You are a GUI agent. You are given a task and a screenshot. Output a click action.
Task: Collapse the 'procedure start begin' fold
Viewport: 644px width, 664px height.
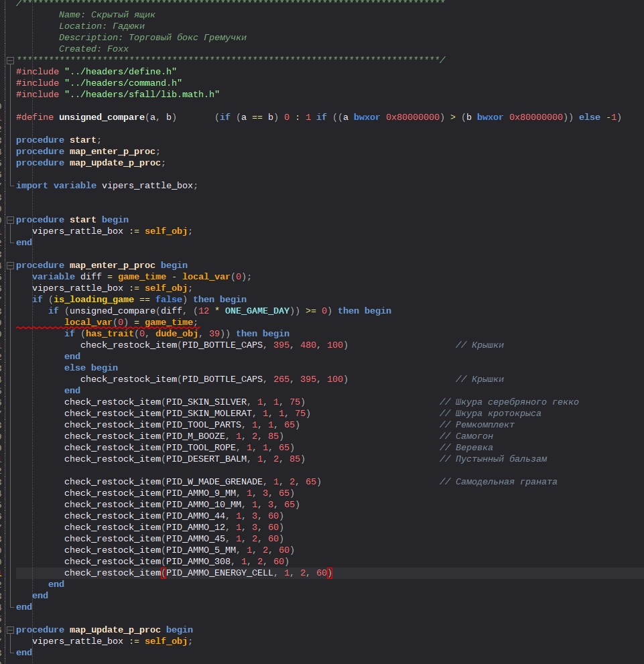11,220
